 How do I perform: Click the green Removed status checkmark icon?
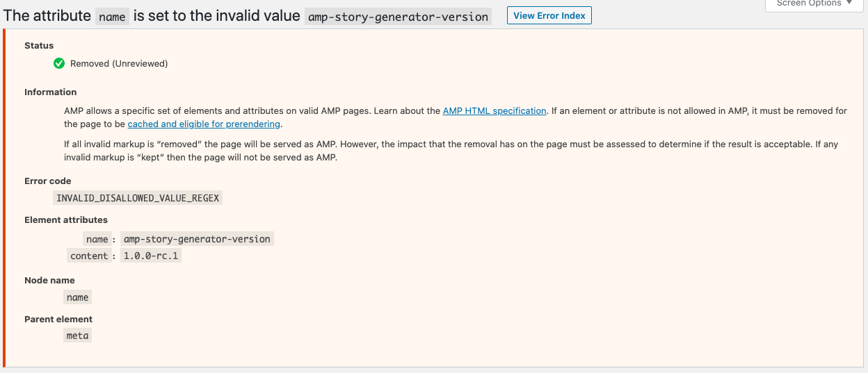tap(59, 63)
